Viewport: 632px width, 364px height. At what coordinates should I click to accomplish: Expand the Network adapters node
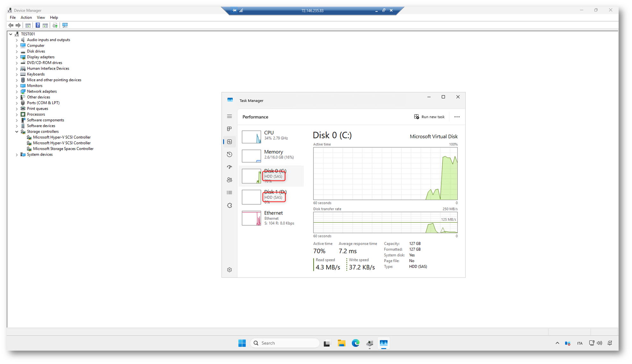[17, 92]
